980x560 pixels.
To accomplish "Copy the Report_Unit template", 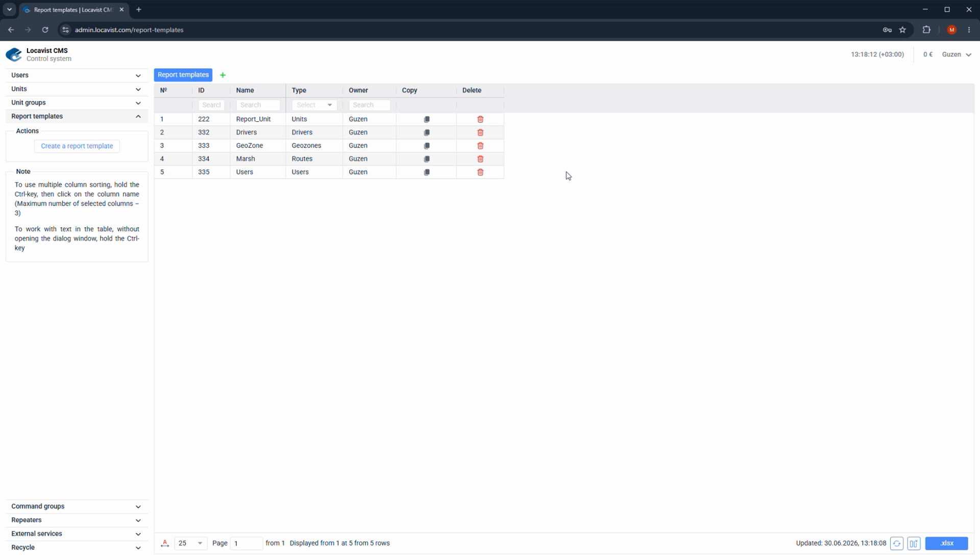I will pyautogui.click(x=427, y=119).
